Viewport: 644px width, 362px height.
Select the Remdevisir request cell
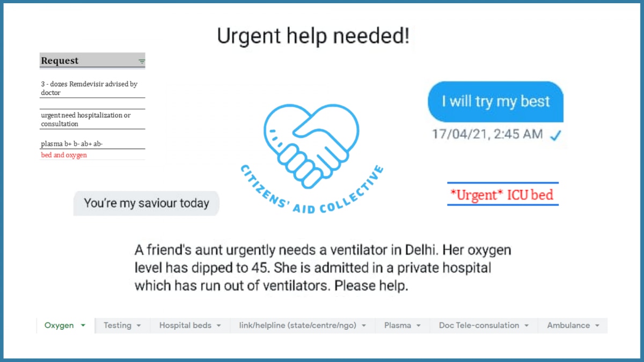click(92, 88)
